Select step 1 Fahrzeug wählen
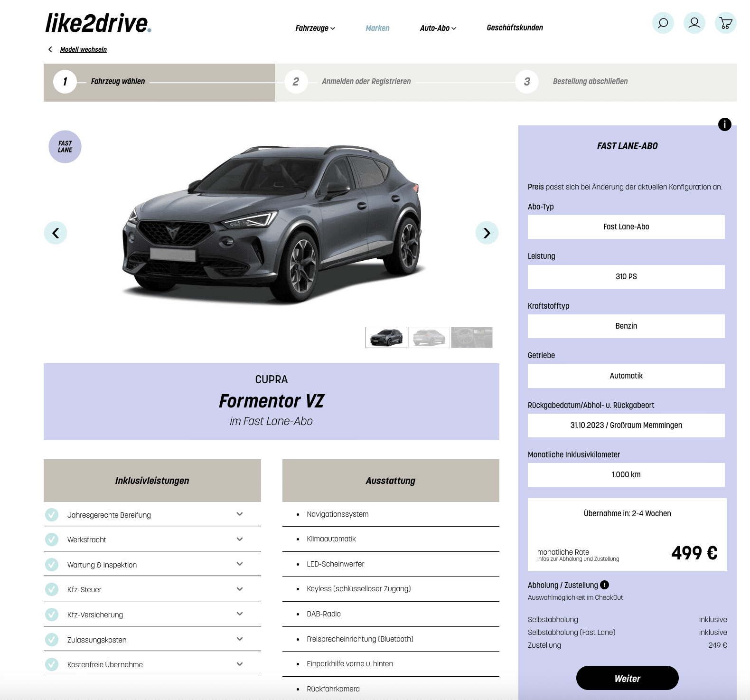This screenshot has width=750, height=700. pos(159,82)
